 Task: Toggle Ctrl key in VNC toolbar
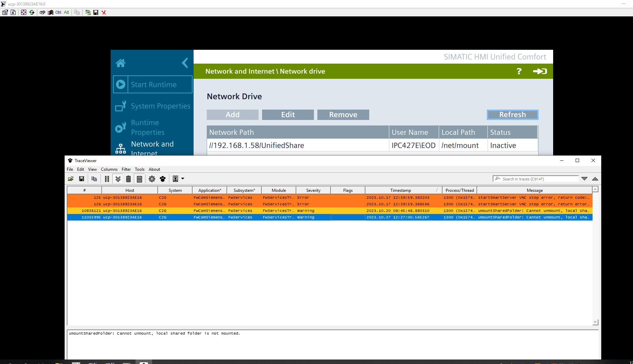click(58, 12)
